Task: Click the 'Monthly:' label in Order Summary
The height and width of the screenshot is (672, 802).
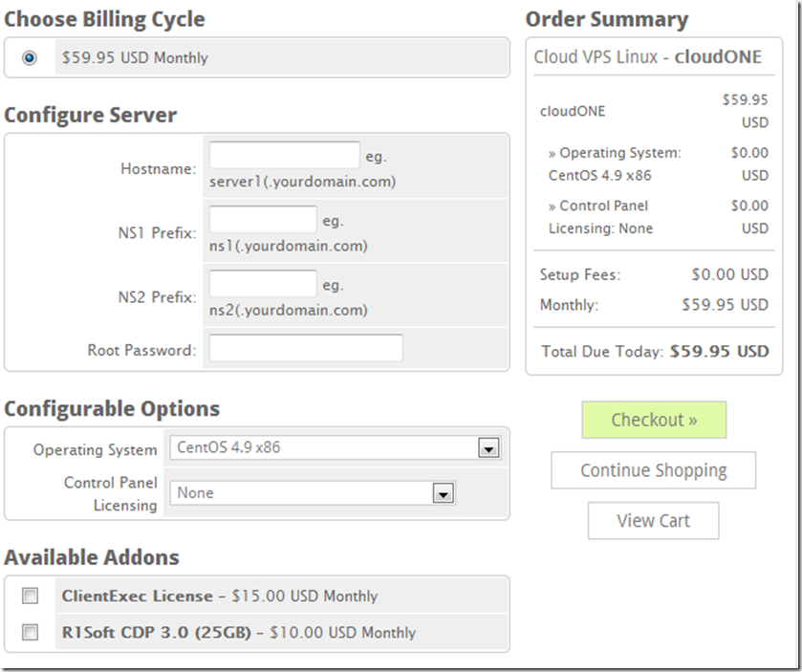Action: tap(569, 305)
